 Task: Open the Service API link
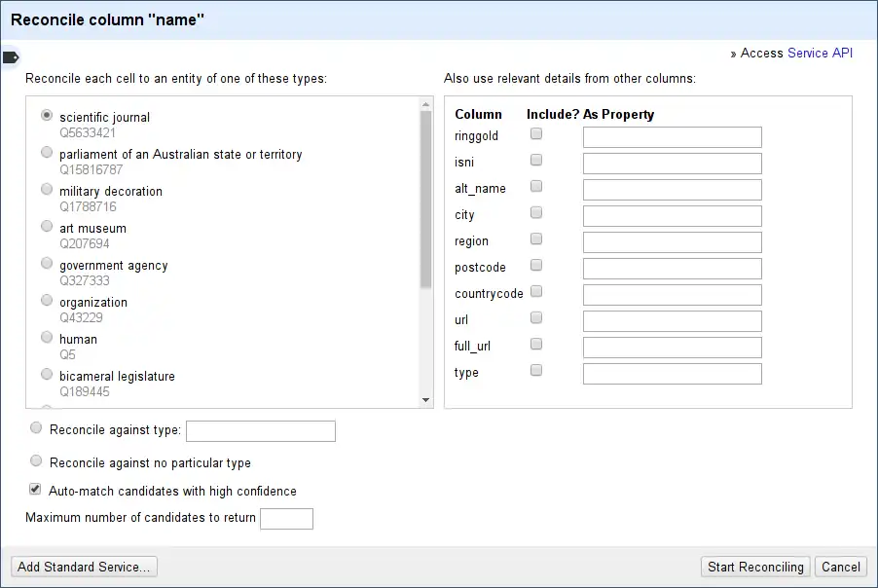pyautogui.click(x=820, y=54)
